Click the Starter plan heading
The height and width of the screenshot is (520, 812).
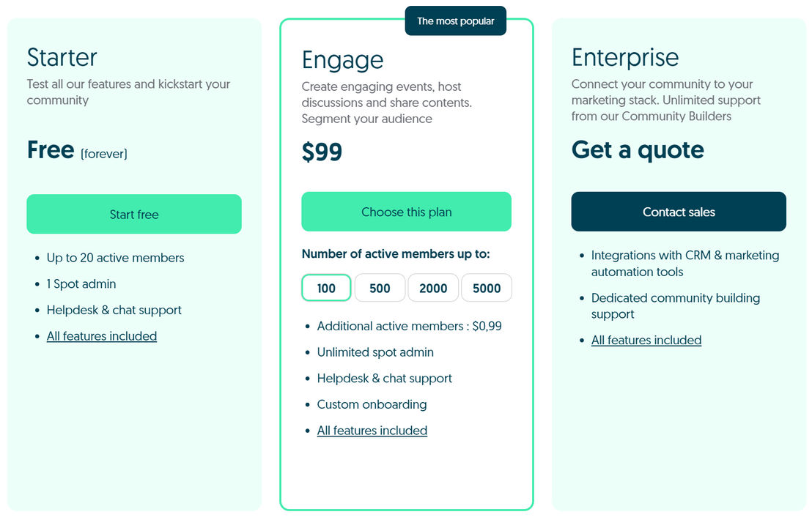(62, 57)
